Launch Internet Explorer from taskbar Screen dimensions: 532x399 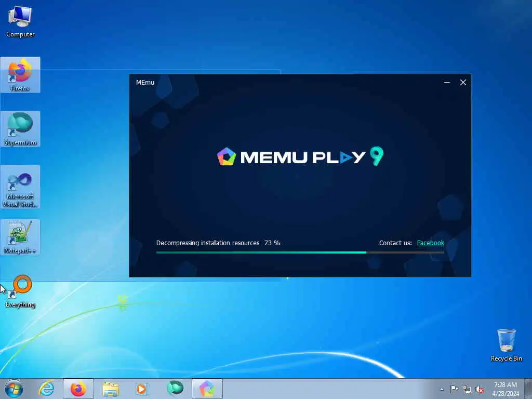pos(46,389)
